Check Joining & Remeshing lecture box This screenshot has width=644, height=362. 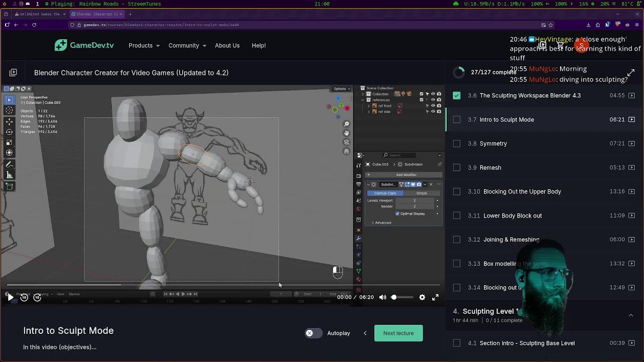(456, 239)
